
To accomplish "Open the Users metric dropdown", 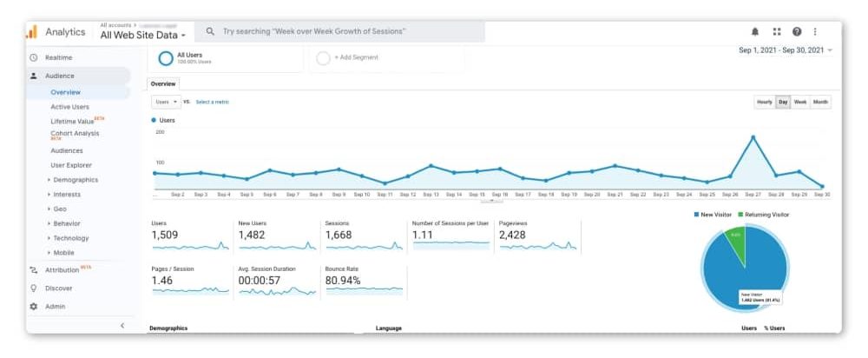I will coord(166,102).
